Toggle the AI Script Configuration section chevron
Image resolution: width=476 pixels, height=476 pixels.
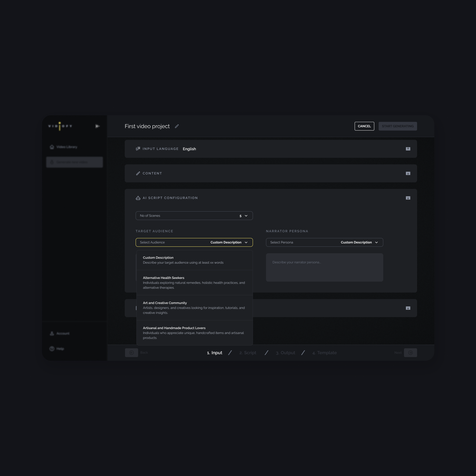(x=408, y=198)
